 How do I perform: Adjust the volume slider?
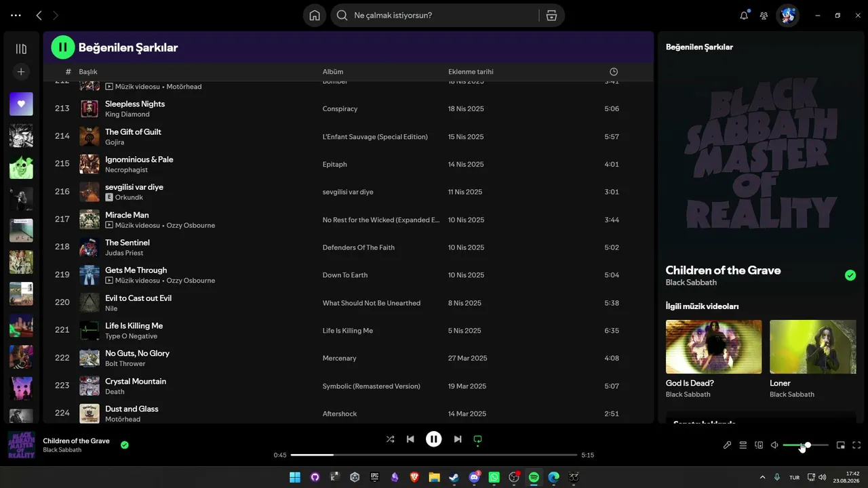[806, 445]
